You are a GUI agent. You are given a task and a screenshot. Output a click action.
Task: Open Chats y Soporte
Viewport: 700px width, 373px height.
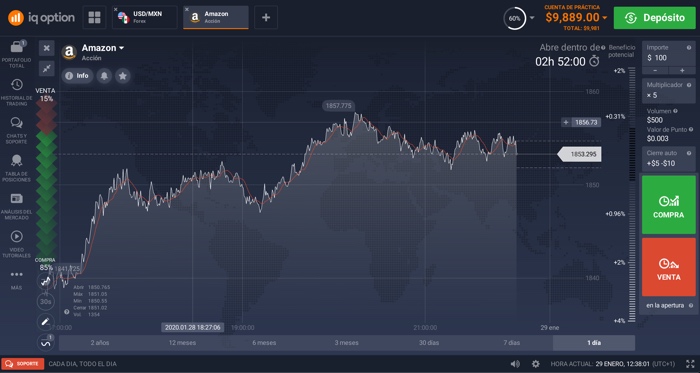click(x=17, y=130)
